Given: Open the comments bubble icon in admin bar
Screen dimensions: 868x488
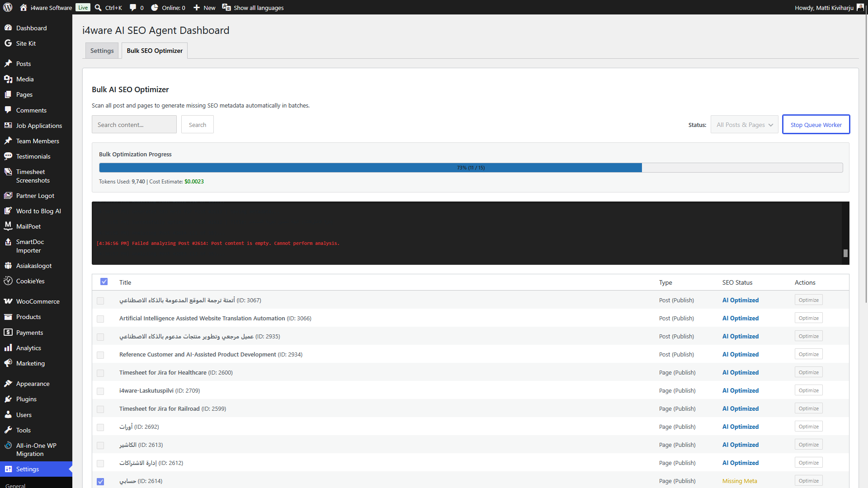Looking at the screenshot, I should (133, 7).
